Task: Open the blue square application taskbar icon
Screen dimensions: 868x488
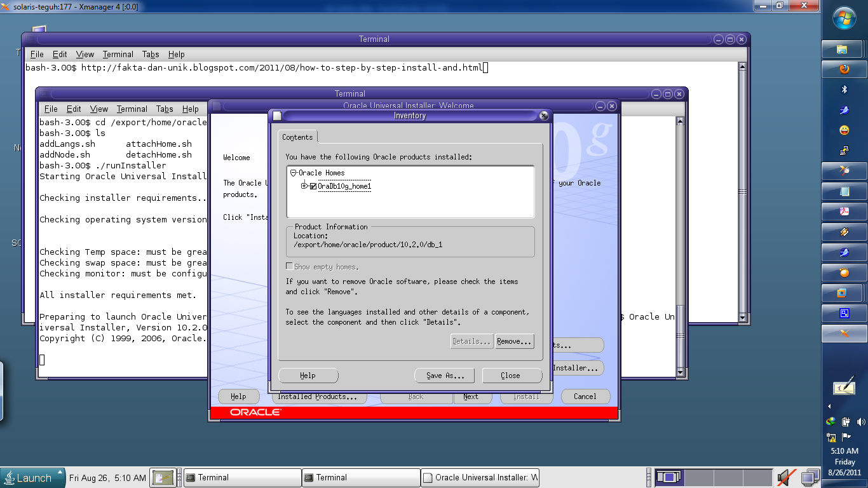Action: tap(844, 313)
